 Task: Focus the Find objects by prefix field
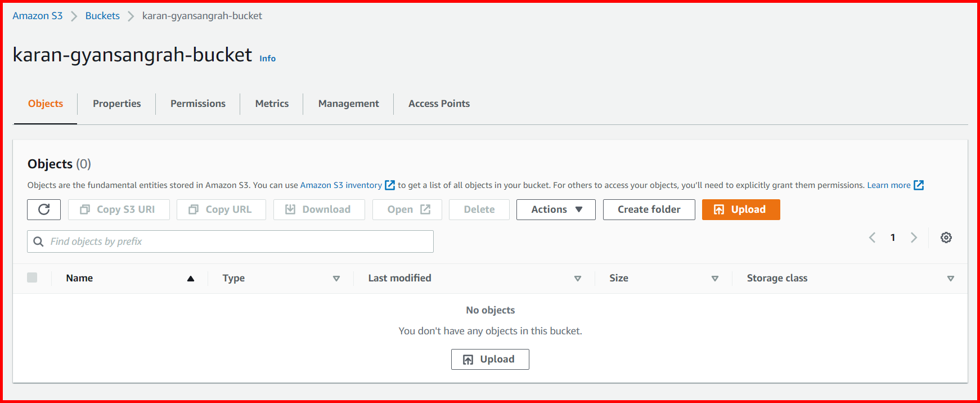[x=236, y=241]
